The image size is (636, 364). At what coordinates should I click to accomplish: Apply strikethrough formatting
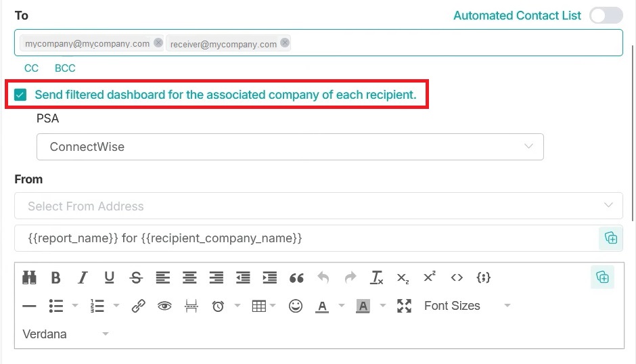click(136, 277)
